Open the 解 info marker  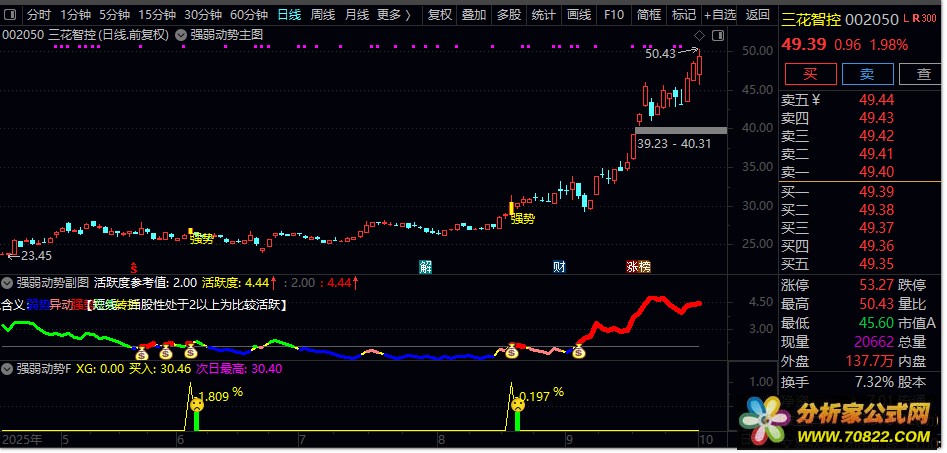(426, 266)
